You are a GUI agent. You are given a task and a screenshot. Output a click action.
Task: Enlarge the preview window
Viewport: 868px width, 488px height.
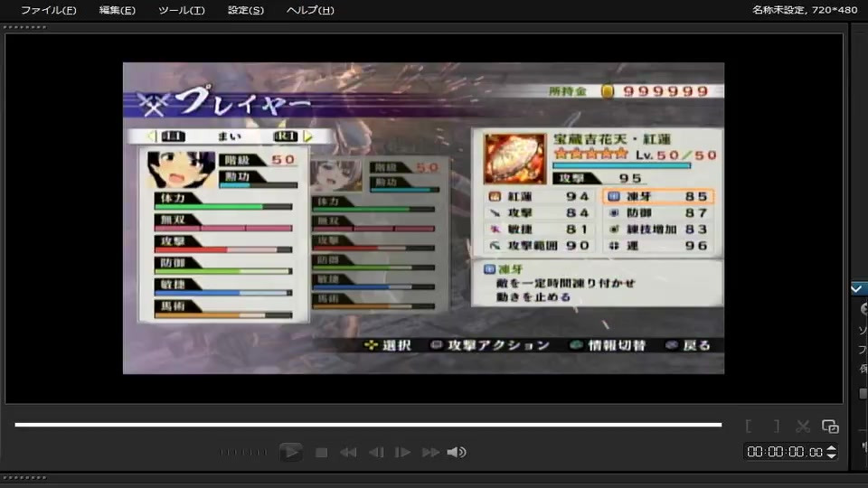click(x=830, y=426)
